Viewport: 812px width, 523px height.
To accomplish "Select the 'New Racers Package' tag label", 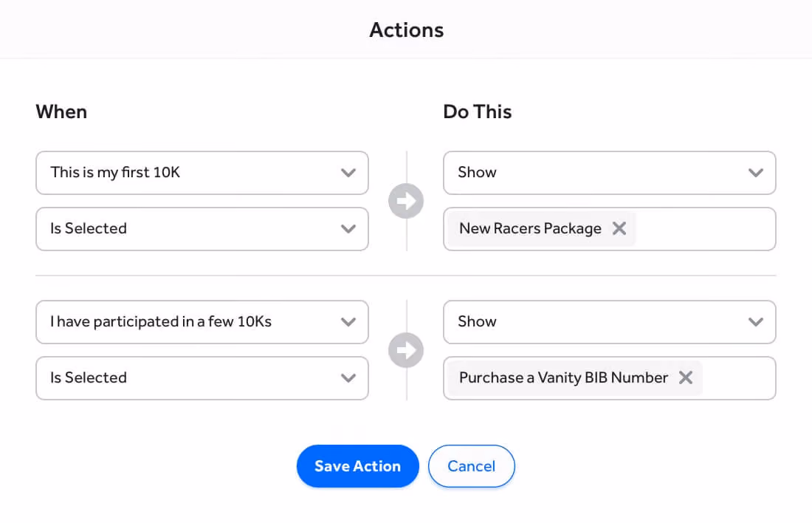I will (530, 228).
